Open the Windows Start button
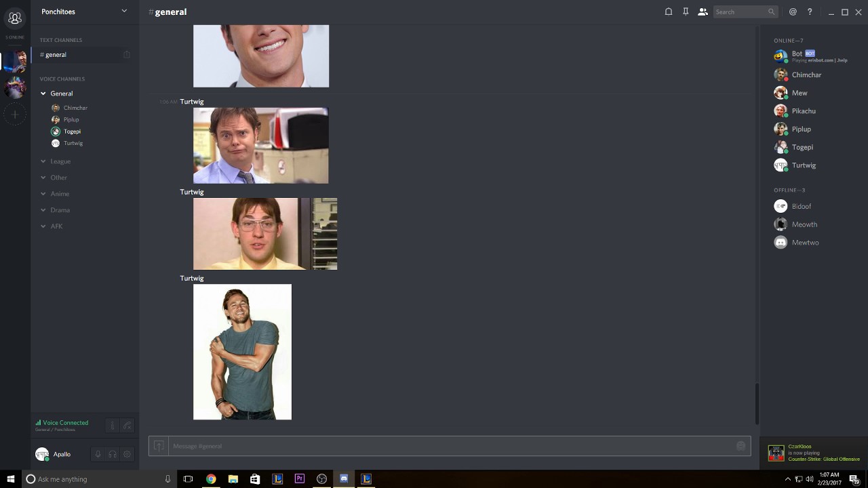The width and height of the screenshot is (868, 488). pos(11,479)
